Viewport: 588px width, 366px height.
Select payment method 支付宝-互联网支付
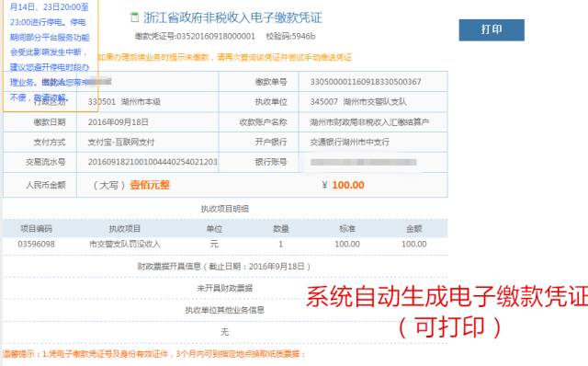click(121, 143)
